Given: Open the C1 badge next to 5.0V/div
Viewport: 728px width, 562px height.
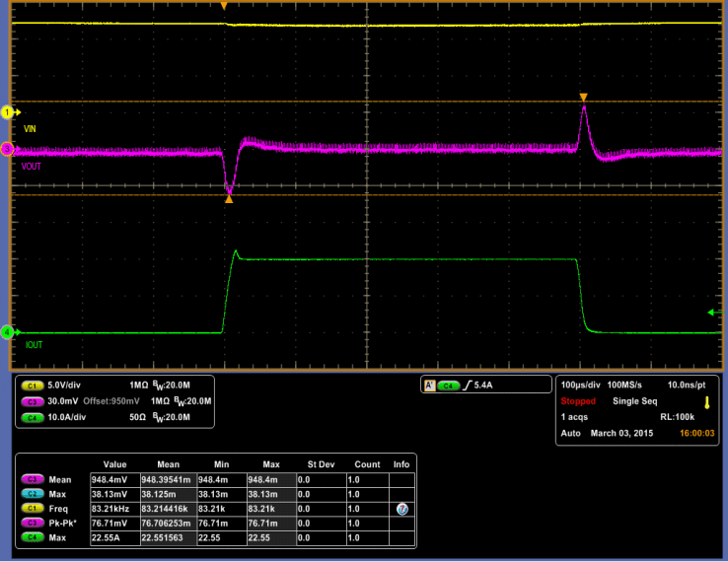Looking at the screenshot, I should tap(31, 386).
